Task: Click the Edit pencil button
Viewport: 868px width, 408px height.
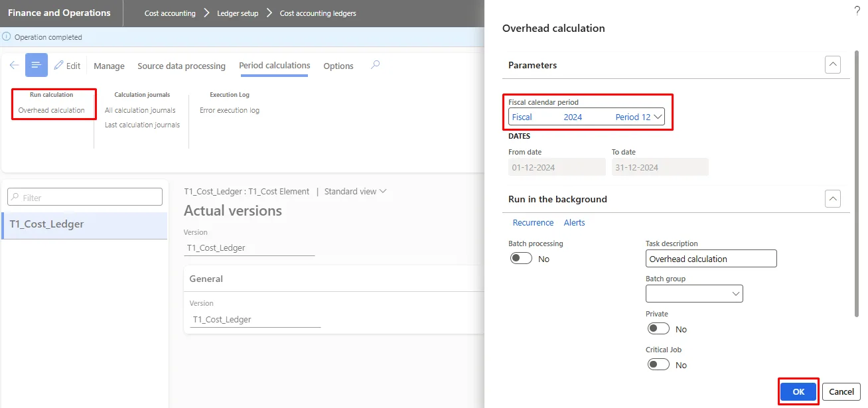Action: [x=67, y=66]
